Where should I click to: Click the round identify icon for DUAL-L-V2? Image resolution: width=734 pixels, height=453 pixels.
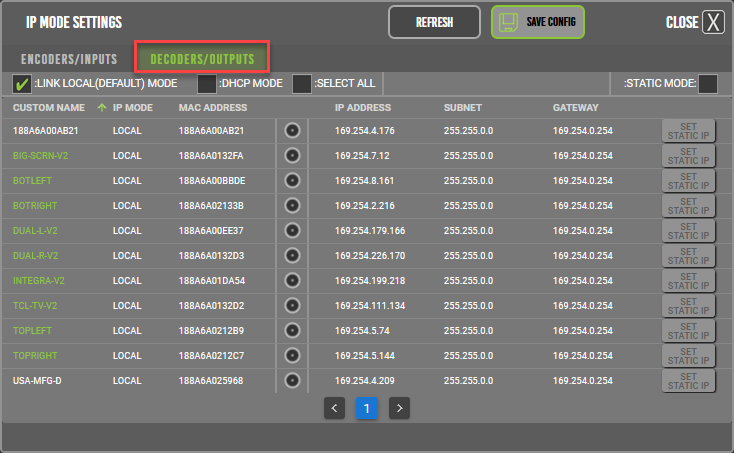[292, 231]
